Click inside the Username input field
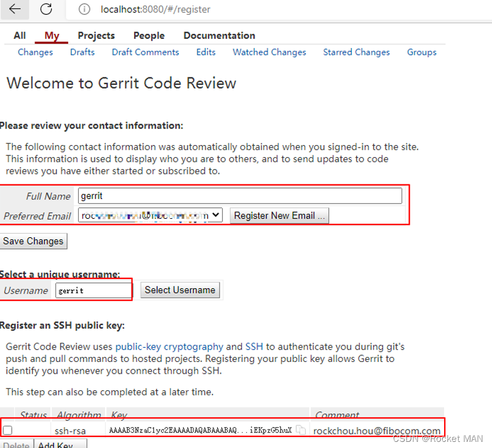Viewport: 492px width, 448px height. [x=93, y=290]
